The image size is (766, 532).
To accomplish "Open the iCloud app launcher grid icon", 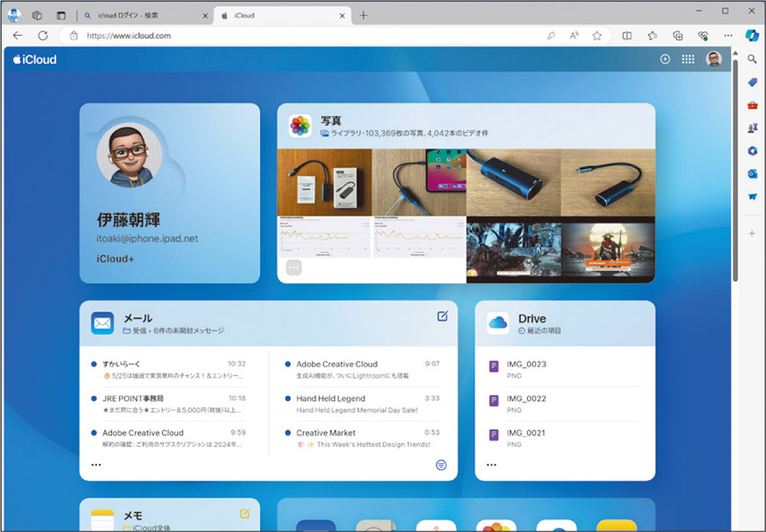I will 688,59.
